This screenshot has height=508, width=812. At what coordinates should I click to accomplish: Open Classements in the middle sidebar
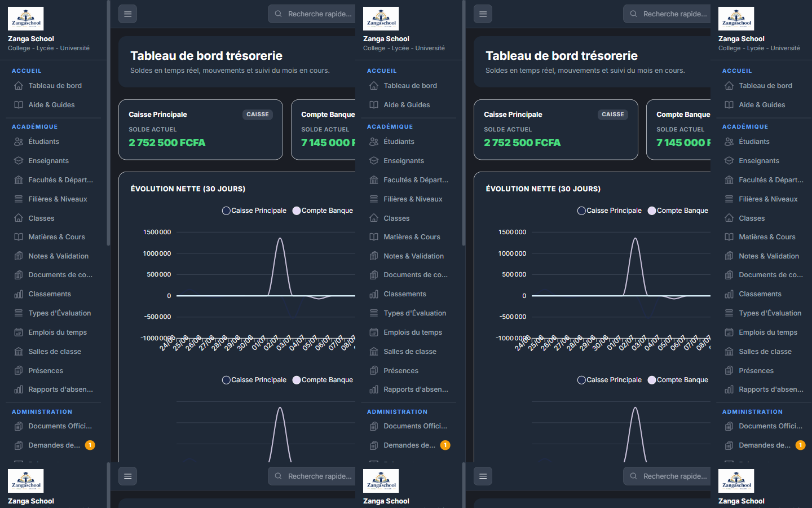409,294
